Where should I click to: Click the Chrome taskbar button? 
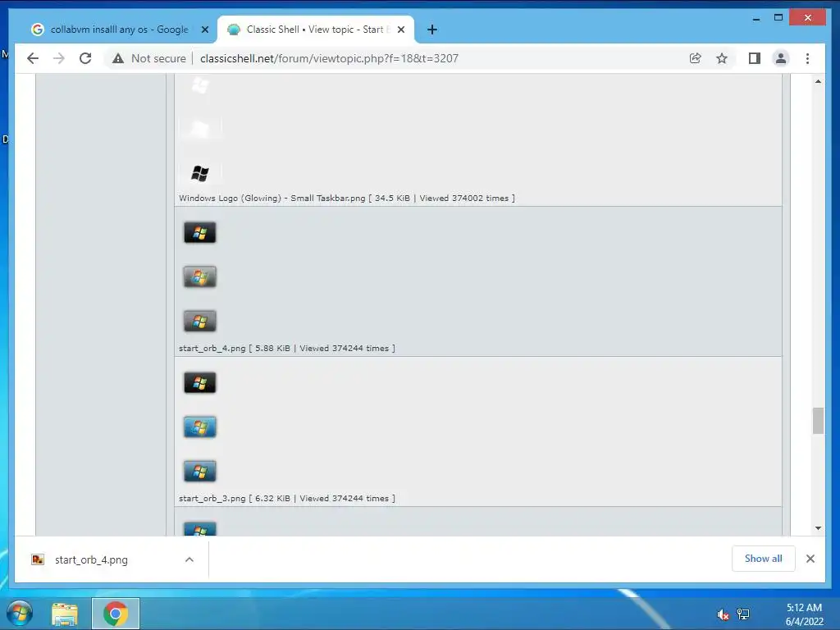tap(116, 614)
